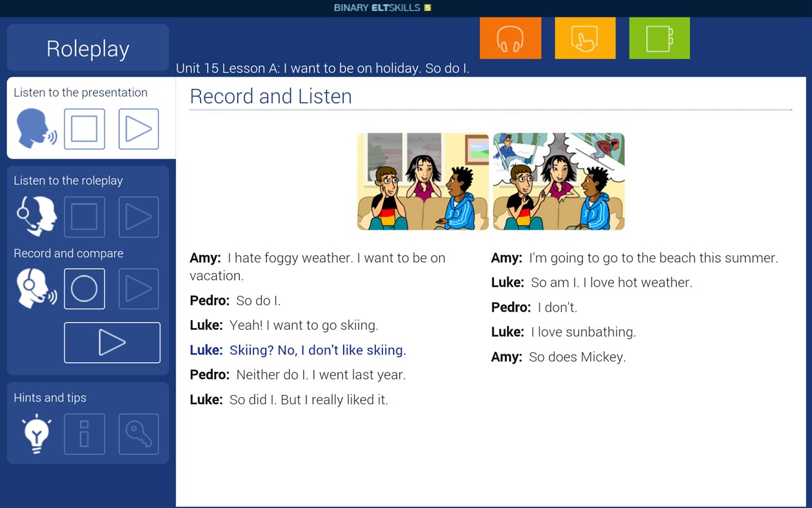Click the speaking-head presentation icon
The height and width of the screenshot is (508, 812).
[35, 128]
